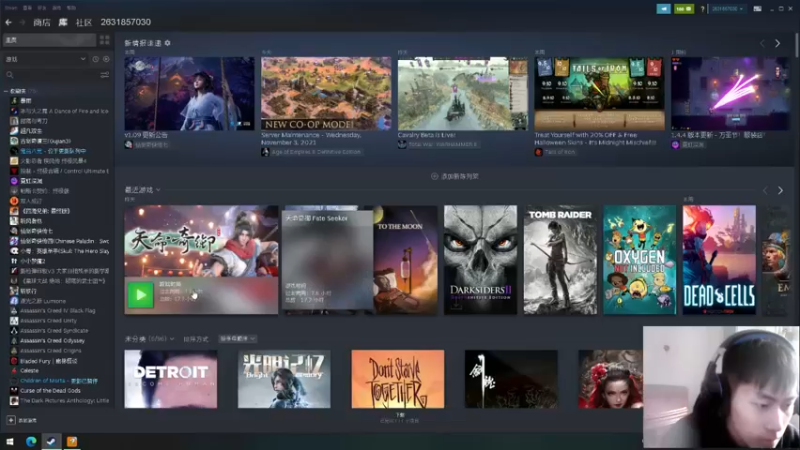Open Windows Start menu

10,441
